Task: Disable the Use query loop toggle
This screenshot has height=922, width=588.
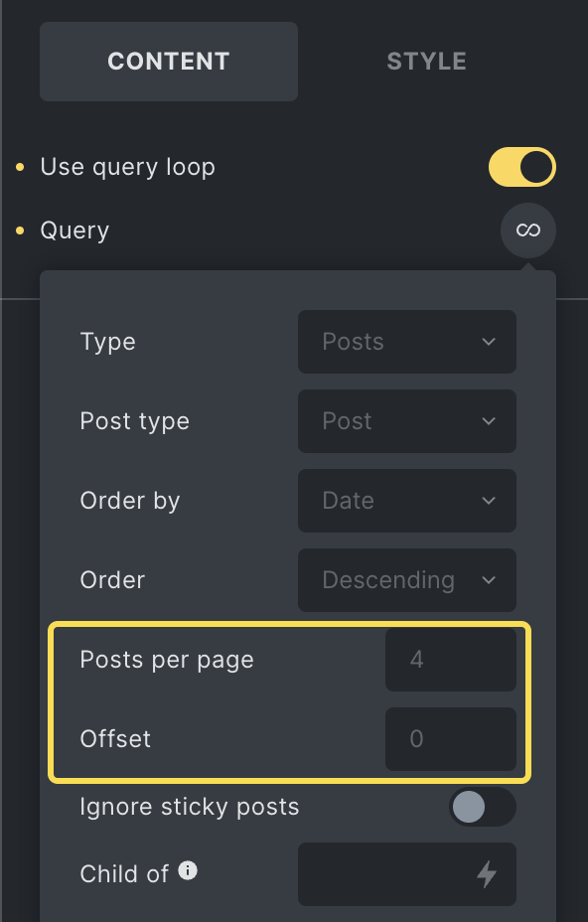Action: 522,167
